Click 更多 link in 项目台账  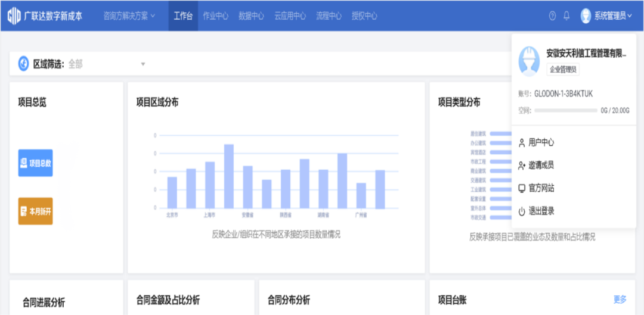tap(620, 300)
